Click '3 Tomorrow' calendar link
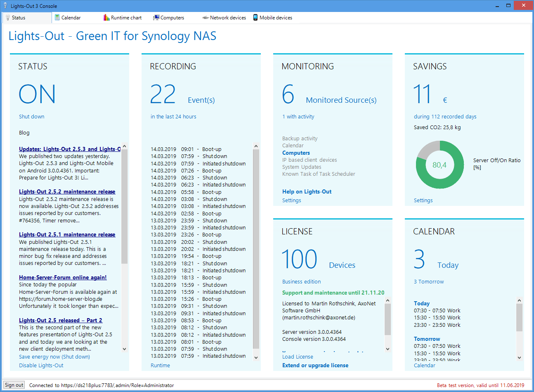This screenshot has width=534, height=392. pos(429,281)
